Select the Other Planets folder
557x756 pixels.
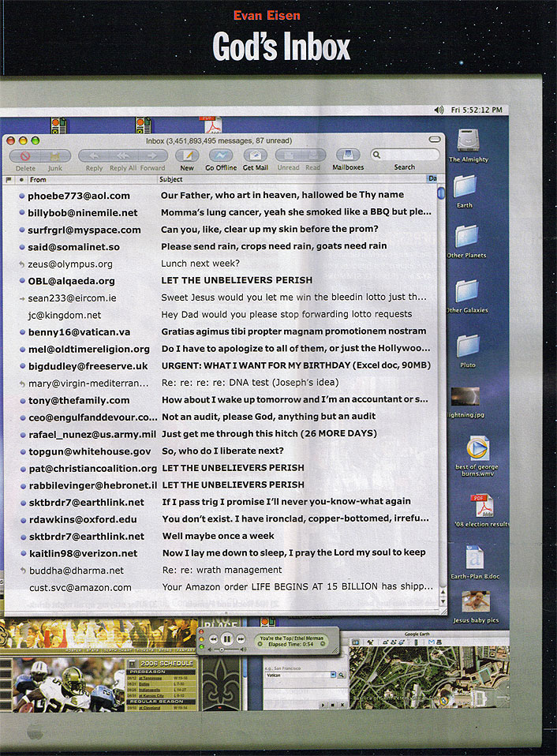[466, 237]
